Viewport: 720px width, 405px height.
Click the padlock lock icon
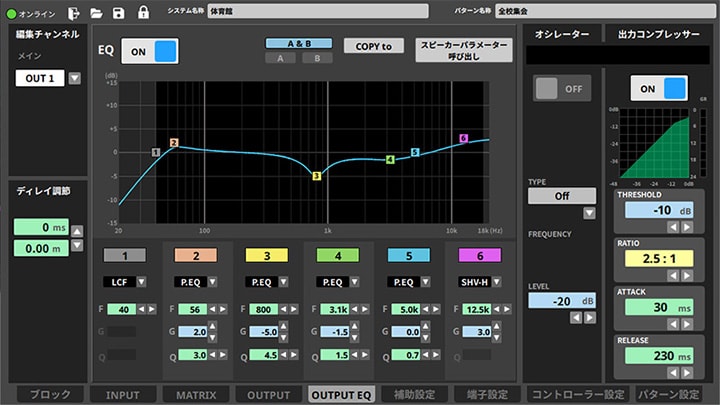pyautogui.click(x=143, y=12)
